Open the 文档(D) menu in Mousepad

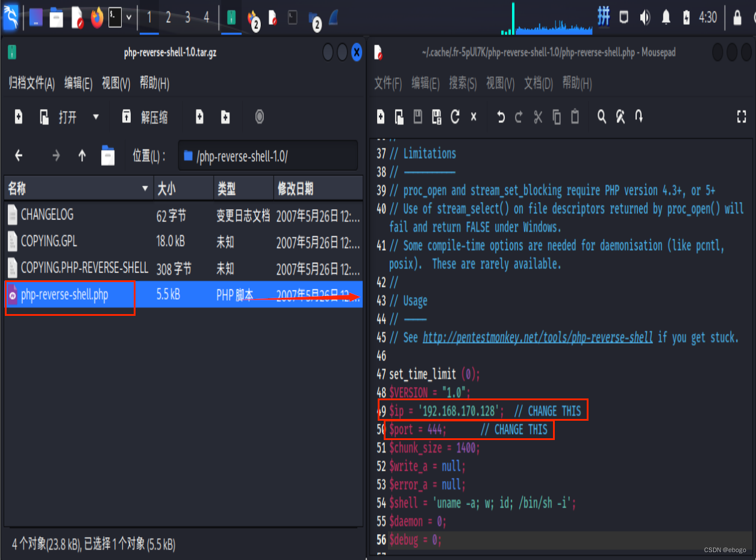(x=539, y=83)
